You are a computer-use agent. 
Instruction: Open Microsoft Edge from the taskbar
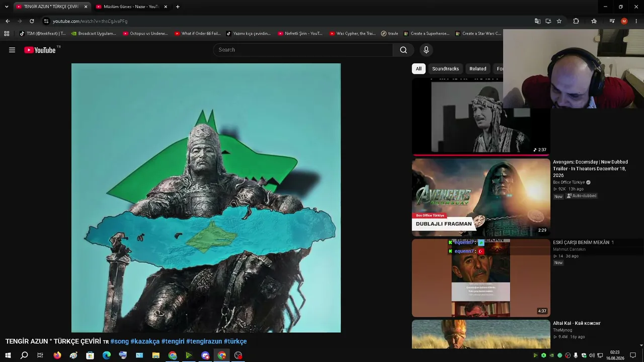(x=107, y=355)
